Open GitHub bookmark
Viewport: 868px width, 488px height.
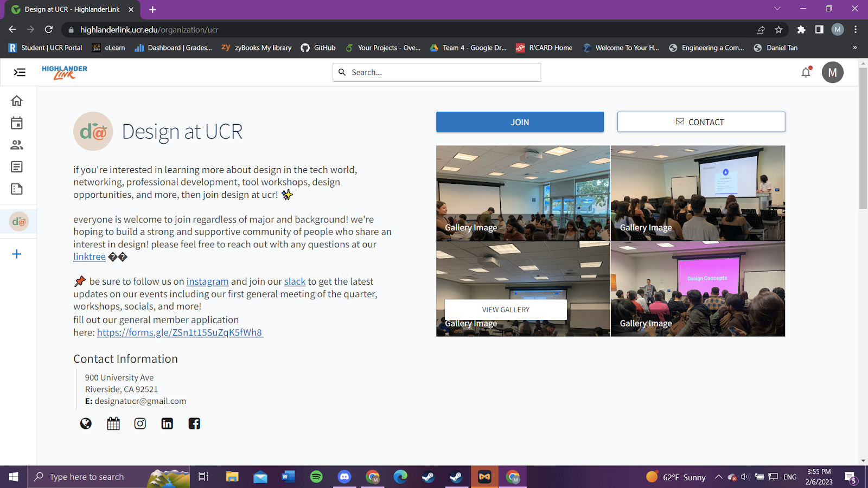(x=318, y=48)
